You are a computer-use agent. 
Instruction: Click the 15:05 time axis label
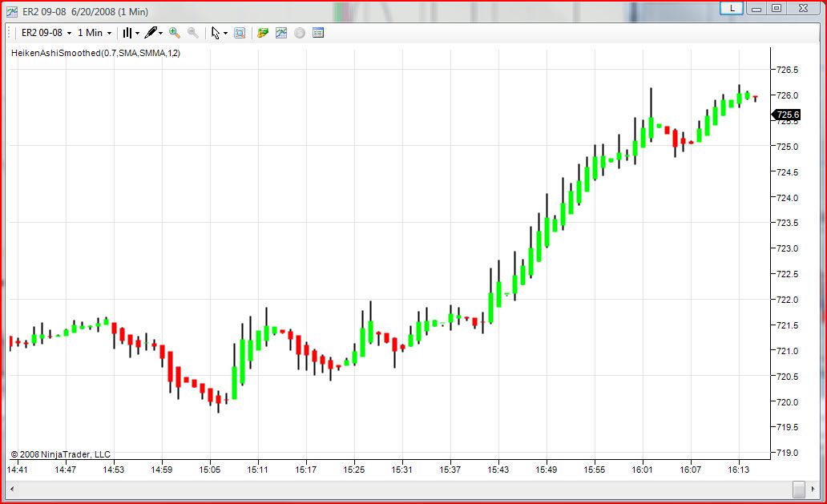209,470
